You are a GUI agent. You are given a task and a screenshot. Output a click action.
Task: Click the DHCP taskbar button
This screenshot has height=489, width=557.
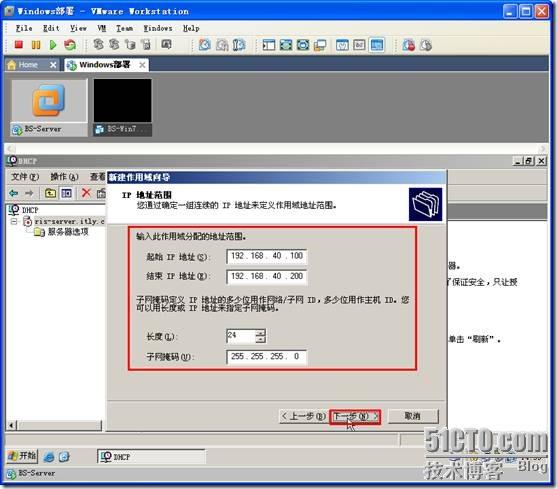(x=151, y=457)
